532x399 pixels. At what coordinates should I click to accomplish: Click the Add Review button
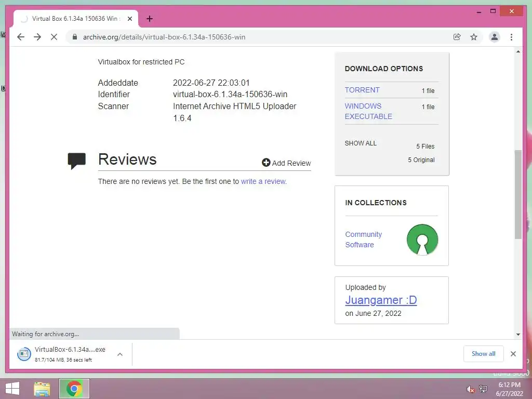point(286,163)
